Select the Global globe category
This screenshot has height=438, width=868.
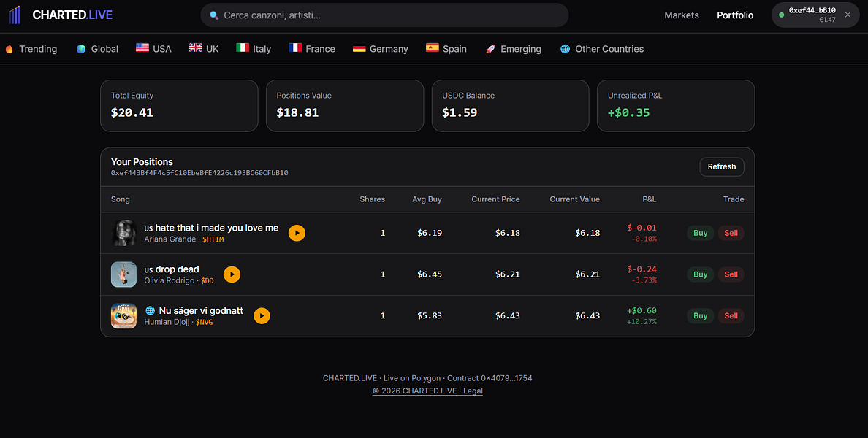[x=97, y=49]
